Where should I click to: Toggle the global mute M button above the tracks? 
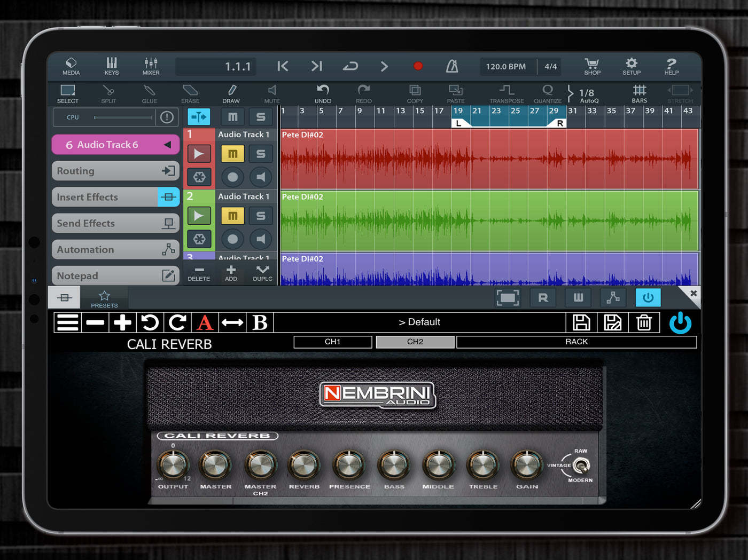pyautogui.click(x=232, y=117)
